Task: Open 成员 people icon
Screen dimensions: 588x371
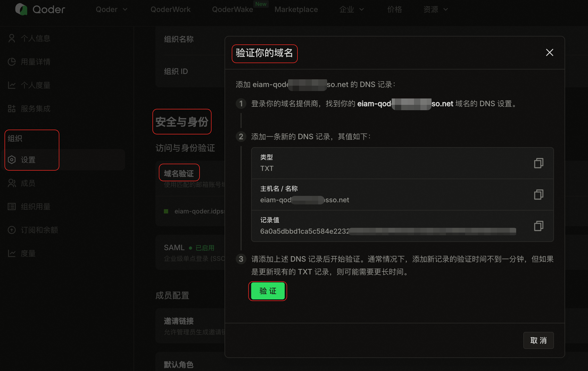Action: tap(11, 183)
